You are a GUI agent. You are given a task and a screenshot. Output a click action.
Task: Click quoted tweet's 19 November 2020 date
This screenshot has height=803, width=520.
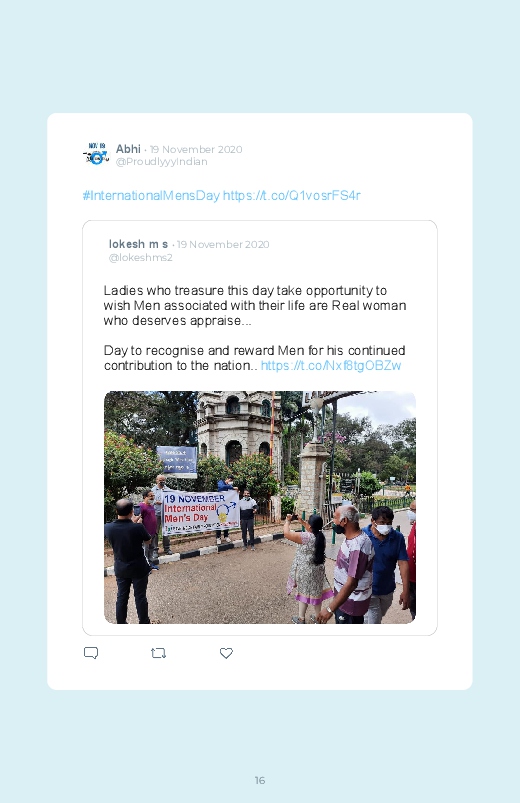click(223, 245)
